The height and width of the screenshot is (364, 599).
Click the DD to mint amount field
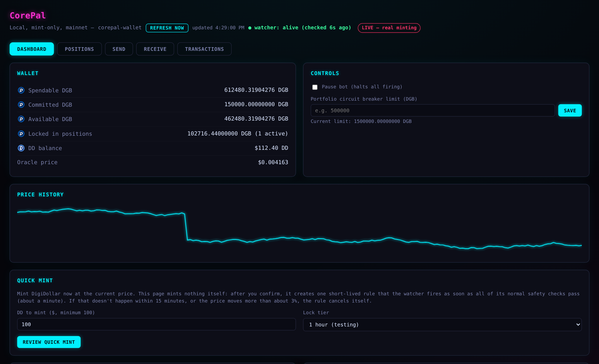[156, 324]
